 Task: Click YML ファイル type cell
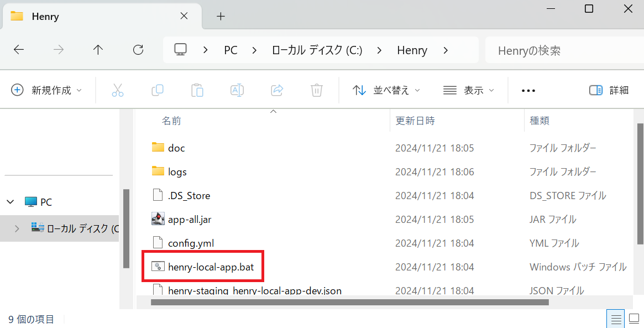coord(554,243)
